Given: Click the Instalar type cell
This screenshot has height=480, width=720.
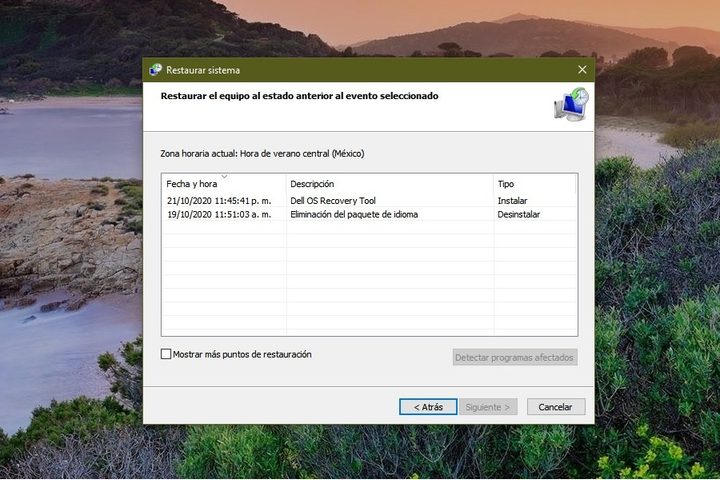Looking at the screenshot, I should click(x=513, y=201).
